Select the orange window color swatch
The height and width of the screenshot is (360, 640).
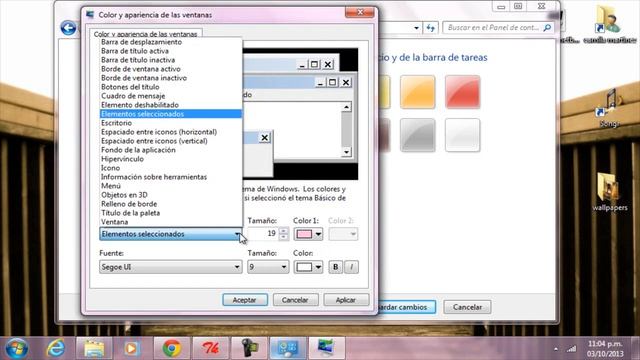coord(418,92)
